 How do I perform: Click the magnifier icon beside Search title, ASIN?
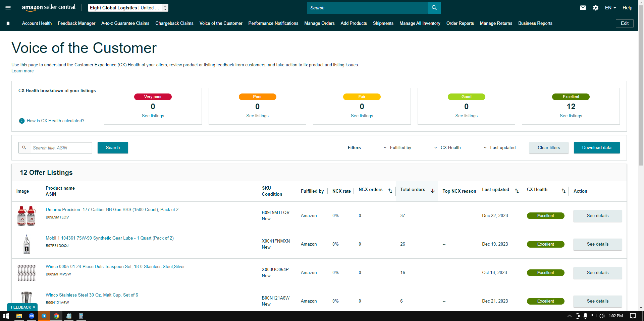[24, 148]
